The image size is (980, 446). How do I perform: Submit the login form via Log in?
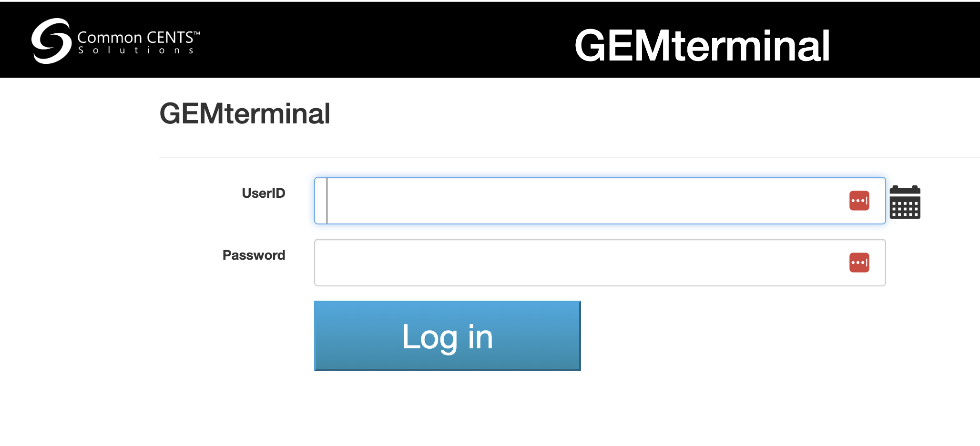[447, 335]
